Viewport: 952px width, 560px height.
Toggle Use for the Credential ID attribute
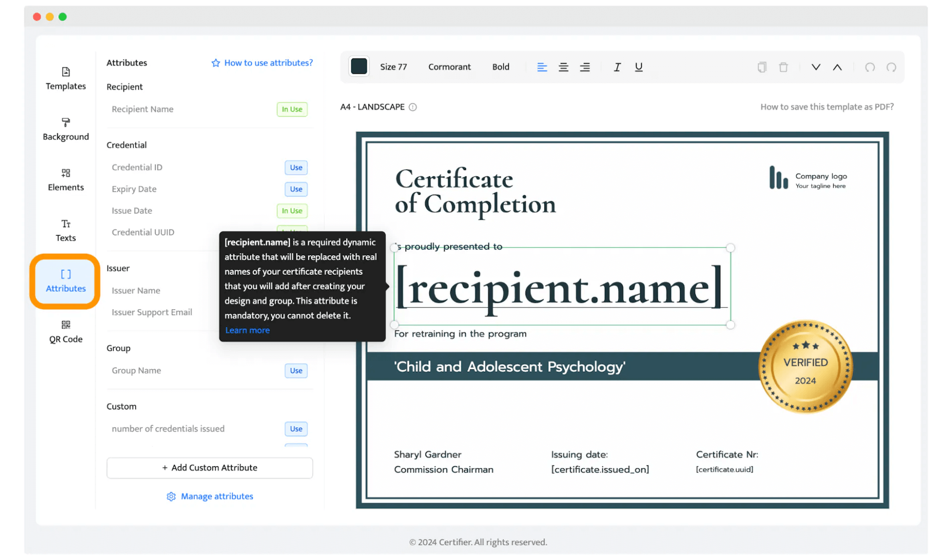pos(296,168)
